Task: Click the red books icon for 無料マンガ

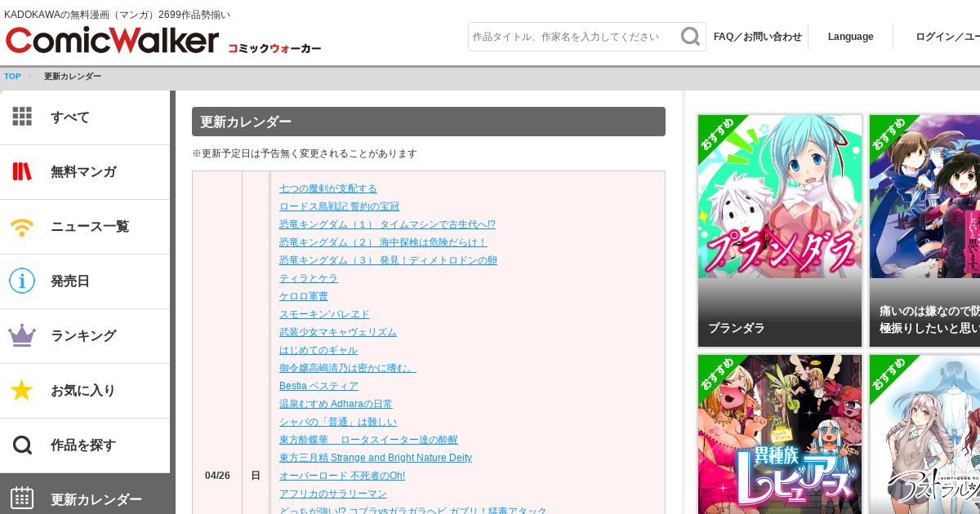Action: point(22,171)
